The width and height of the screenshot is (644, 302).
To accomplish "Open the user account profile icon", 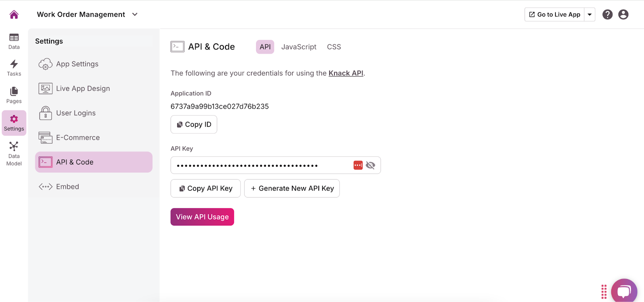I will click(x=623, y=14).
